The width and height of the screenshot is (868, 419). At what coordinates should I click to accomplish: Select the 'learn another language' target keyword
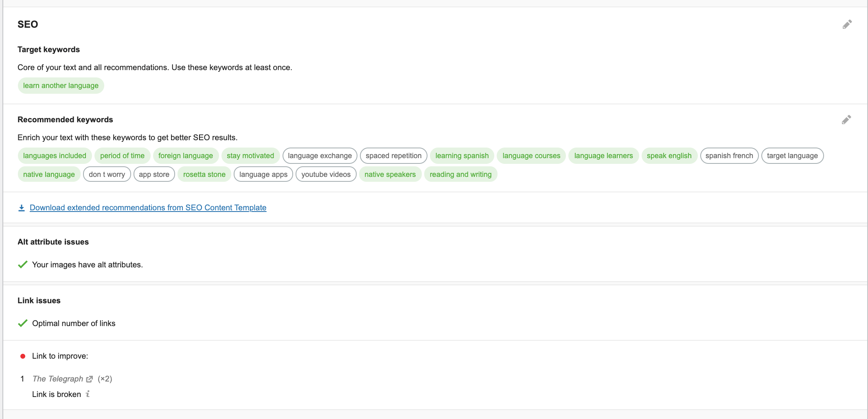[x=61, y=86]
